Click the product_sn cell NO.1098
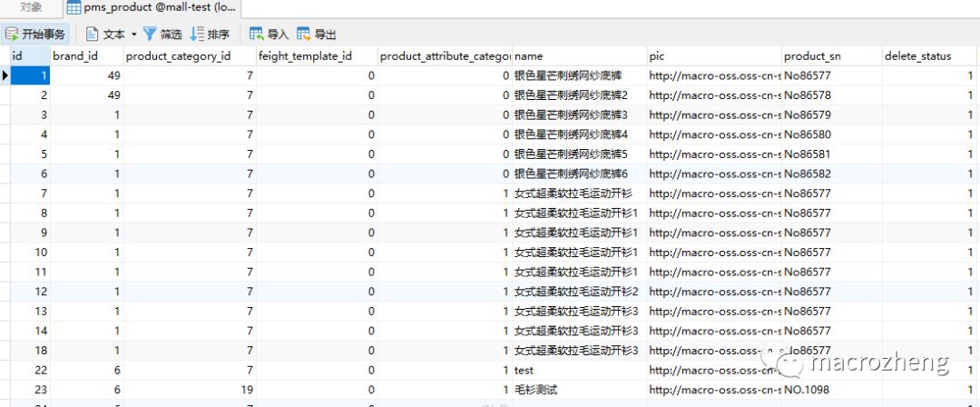This screenshot has width=980, height=407. click(x=832, y=390)
